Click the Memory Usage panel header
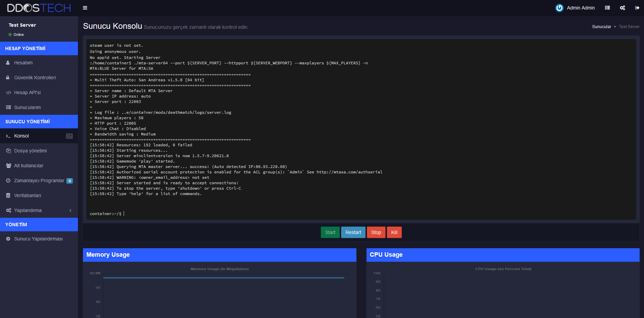 [x=220, y=255]
